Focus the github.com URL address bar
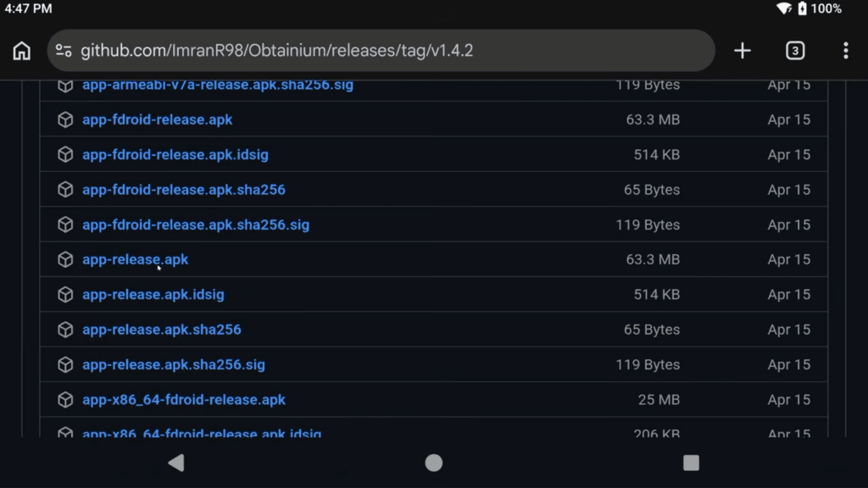The width and height of the screenshot is (868, 488). coord(381,50)
